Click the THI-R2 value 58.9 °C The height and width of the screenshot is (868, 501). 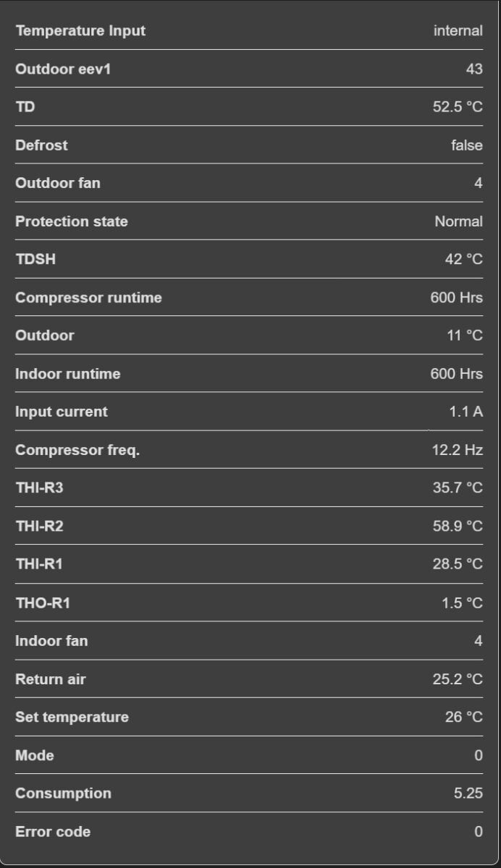click(457, 526)
